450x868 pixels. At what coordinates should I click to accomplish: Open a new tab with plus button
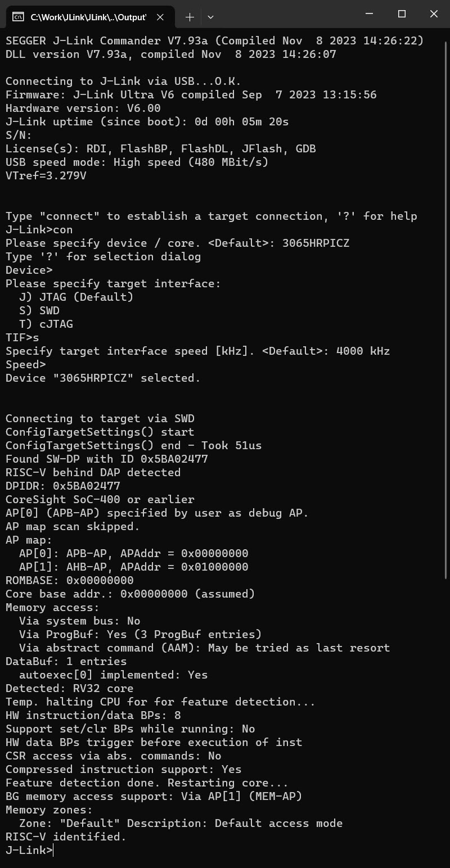(x=190, y=17)
